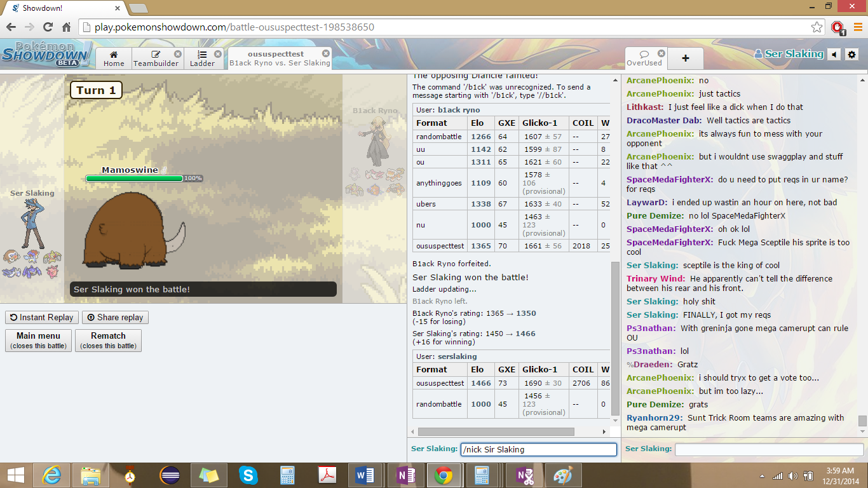This screenshot has width=868, height=488.
Task: Mute sound with the speaker icon
Action: click(834, 55)
